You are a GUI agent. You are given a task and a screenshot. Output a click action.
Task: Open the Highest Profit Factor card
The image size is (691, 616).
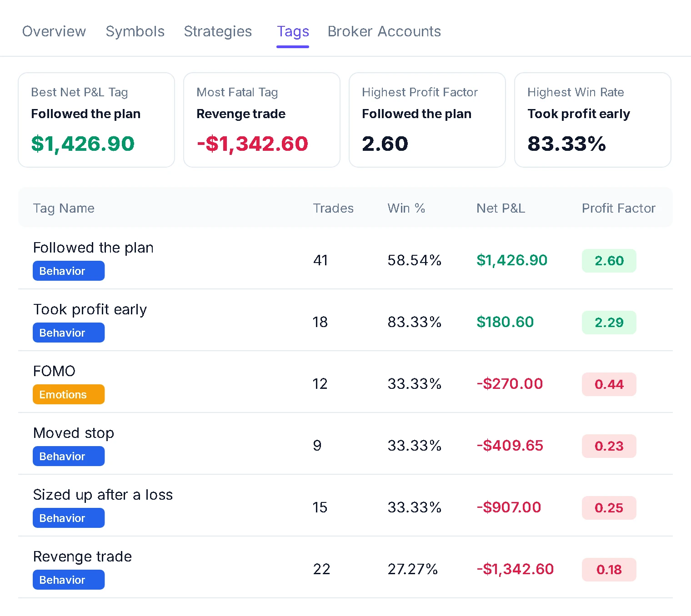click(x=427, y=120)
